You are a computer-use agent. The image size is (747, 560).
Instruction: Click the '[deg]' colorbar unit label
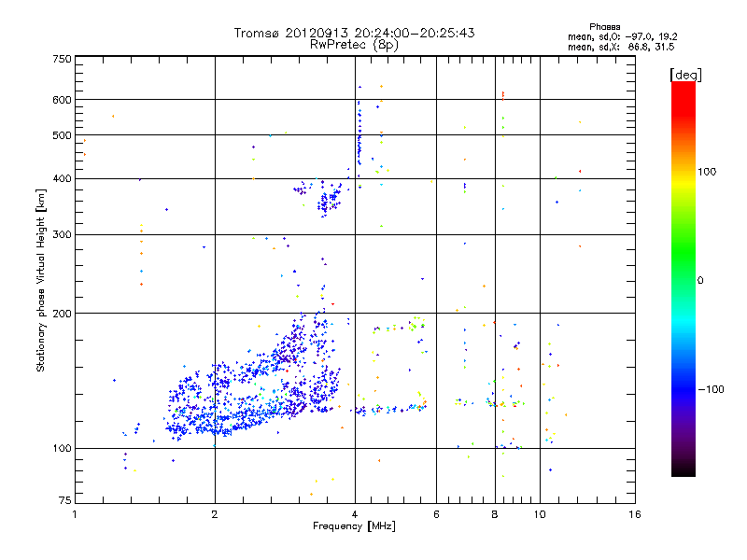(x=685, y=75)
